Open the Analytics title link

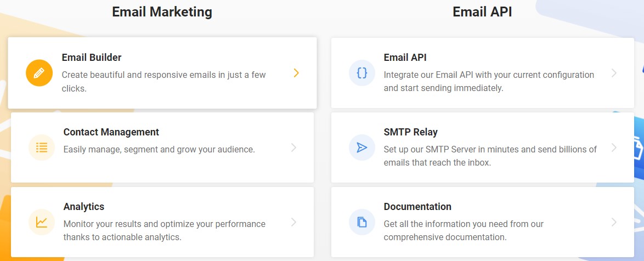pyautogui.click(x=84, y=207)
